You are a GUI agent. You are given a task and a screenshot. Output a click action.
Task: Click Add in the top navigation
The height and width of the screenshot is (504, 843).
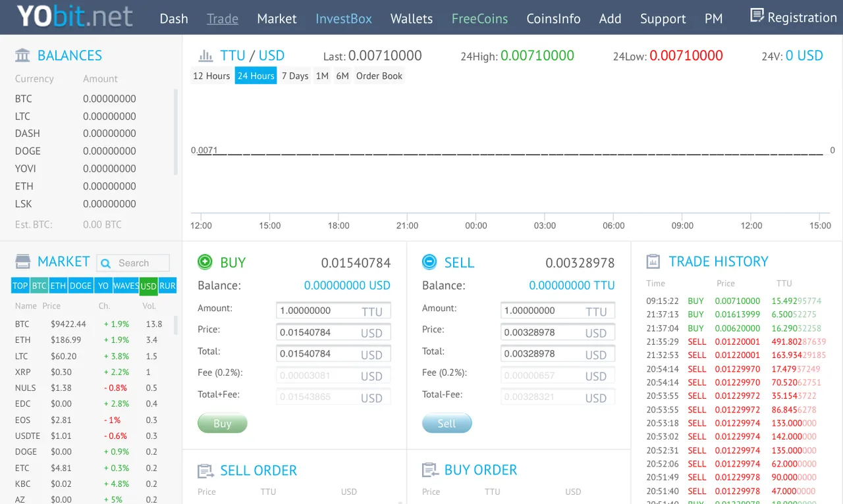(x=610, y=18)
